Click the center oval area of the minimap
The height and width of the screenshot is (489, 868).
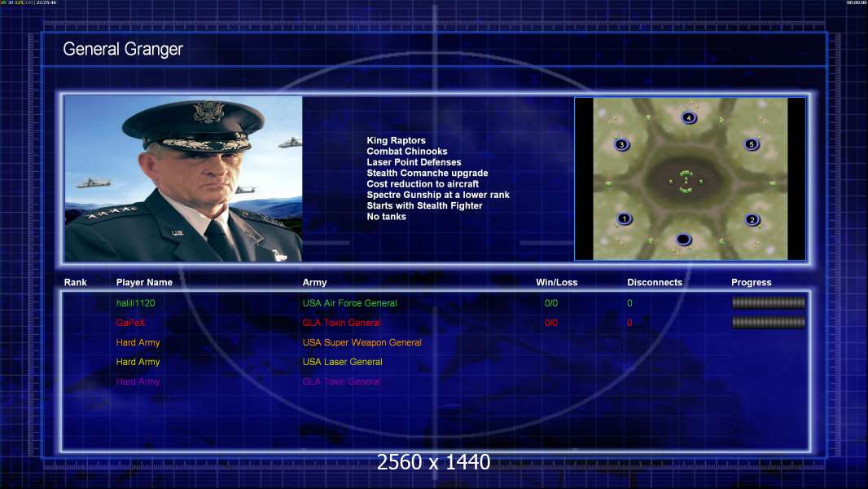tap(686, 181)
